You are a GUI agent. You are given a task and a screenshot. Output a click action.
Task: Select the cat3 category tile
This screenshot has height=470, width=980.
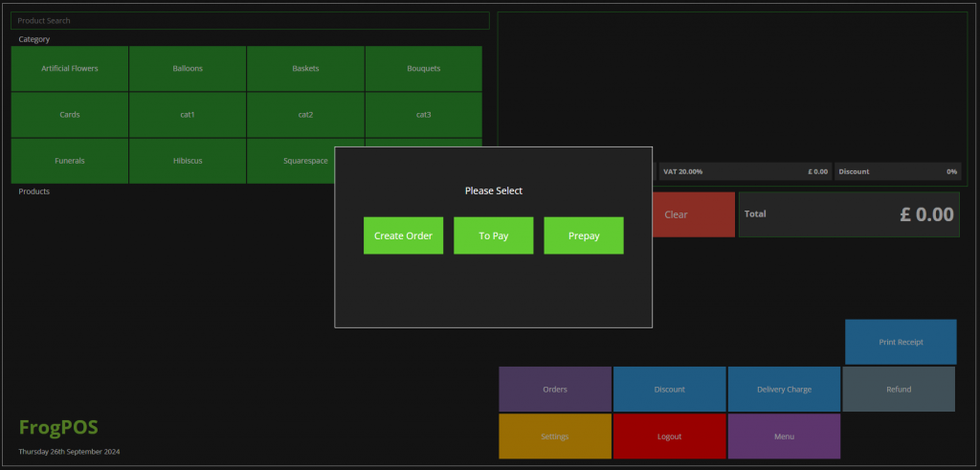tap(423, 115)
